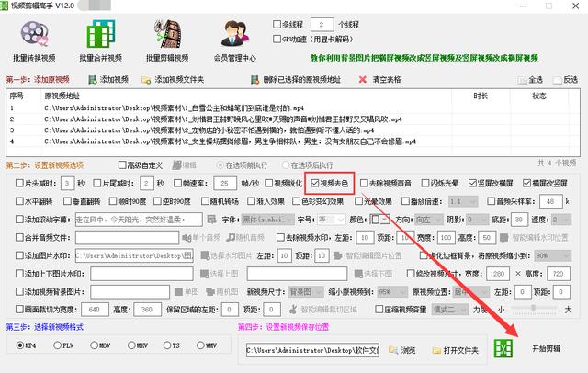The image size is (588, 373).
Task: Enable the 多线程 checkbox
Action: pos(277,25)
